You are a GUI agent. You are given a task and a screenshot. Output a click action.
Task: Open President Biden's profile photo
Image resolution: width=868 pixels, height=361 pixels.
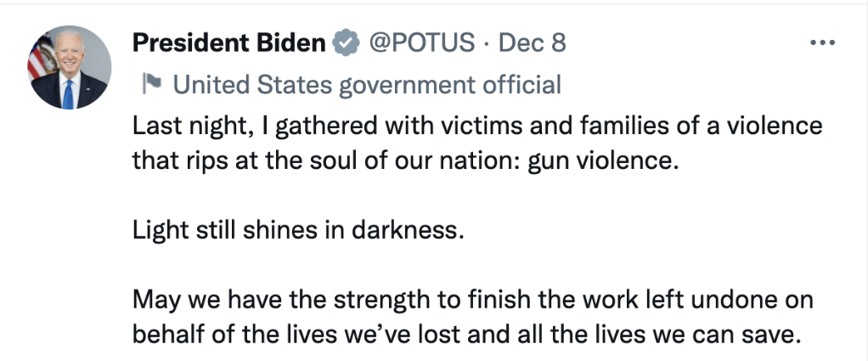point(70,67)
